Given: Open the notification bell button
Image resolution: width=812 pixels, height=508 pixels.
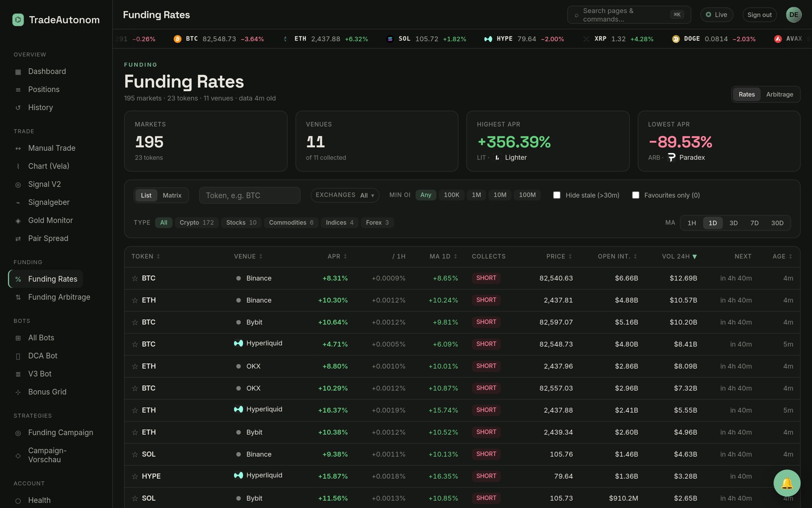Looking at the screenshot, I should 787,483.
